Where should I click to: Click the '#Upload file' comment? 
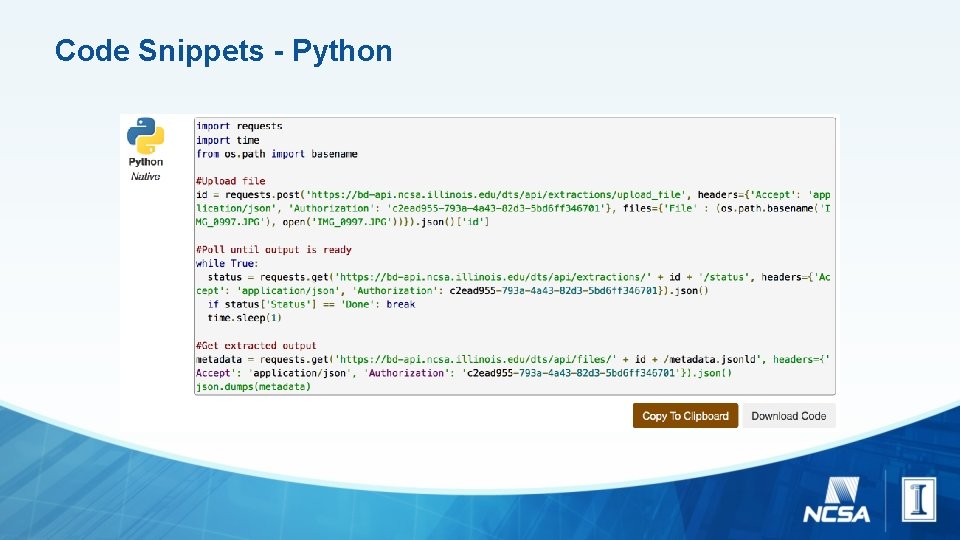(231, 181)
